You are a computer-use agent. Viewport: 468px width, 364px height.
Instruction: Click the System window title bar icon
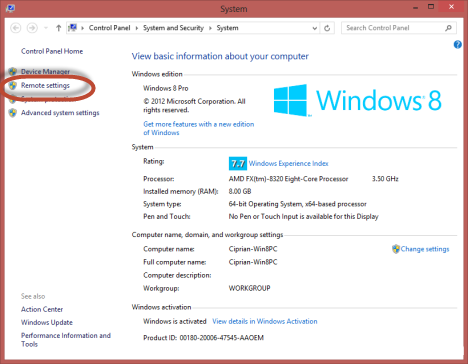pos(10,8)
